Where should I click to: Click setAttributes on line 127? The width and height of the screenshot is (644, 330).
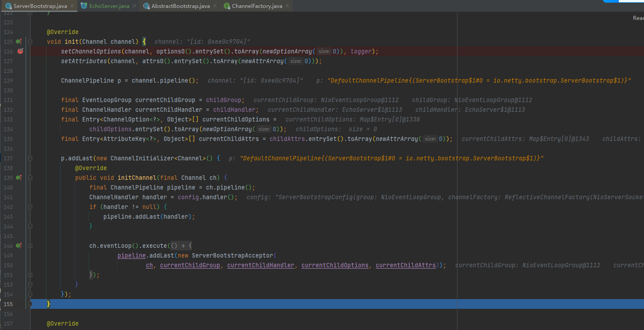coord(84,61)
